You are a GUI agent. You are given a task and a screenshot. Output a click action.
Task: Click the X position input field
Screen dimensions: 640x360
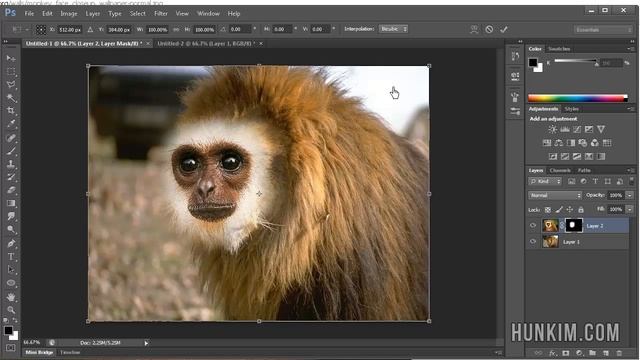70,29
